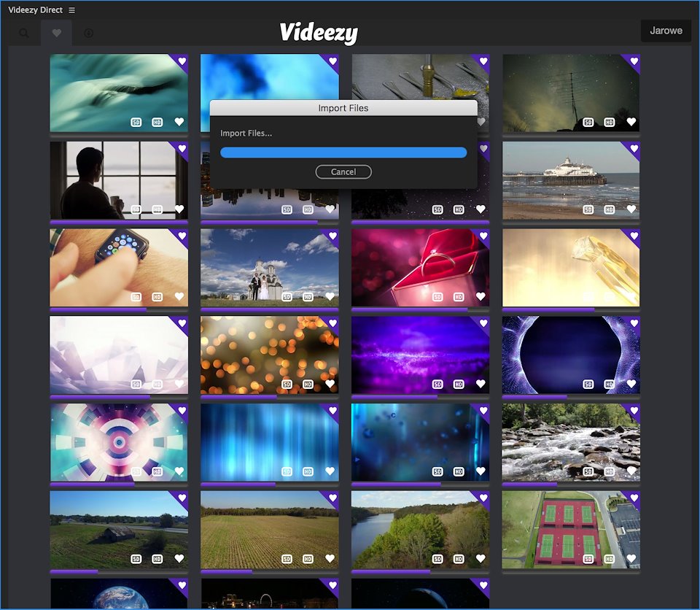Select the golden crystal perfume thumbnail

coord(571,268)
